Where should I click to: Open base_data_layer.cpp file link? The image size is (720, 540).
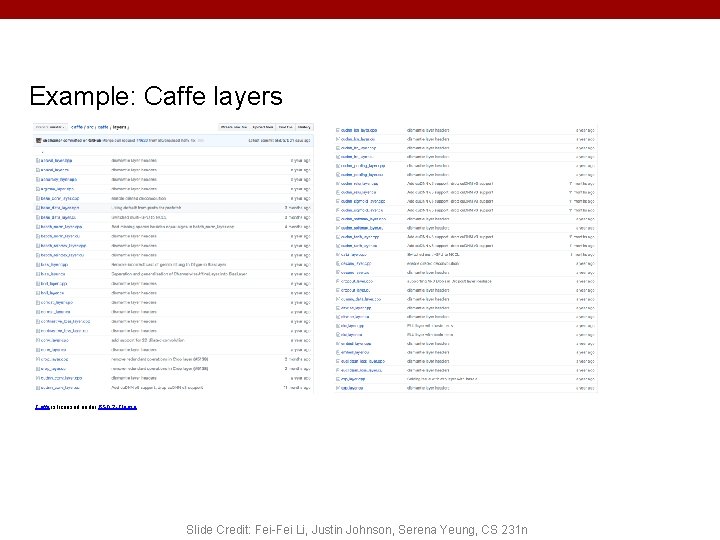click(x=60, y=208)
